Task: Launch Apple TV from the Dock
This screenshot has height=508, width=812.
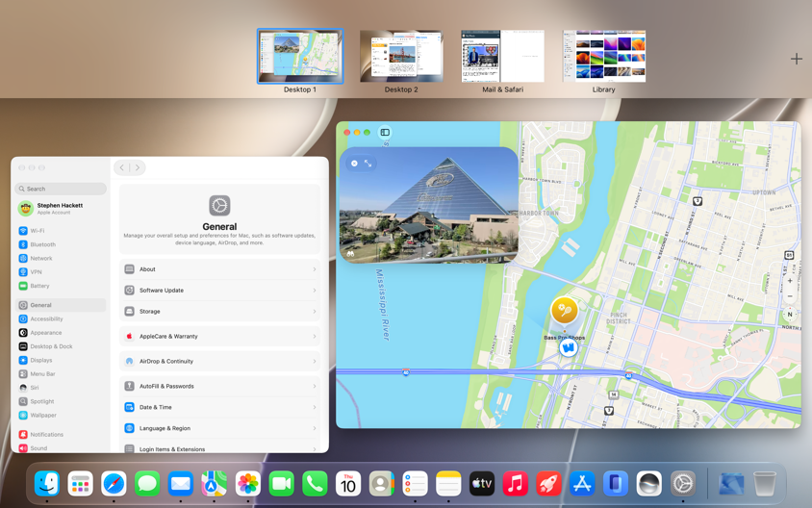Action: (482, 484)
